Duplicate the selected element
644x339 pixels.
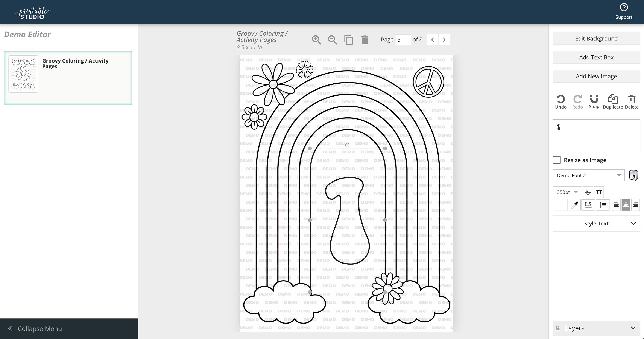613,102
